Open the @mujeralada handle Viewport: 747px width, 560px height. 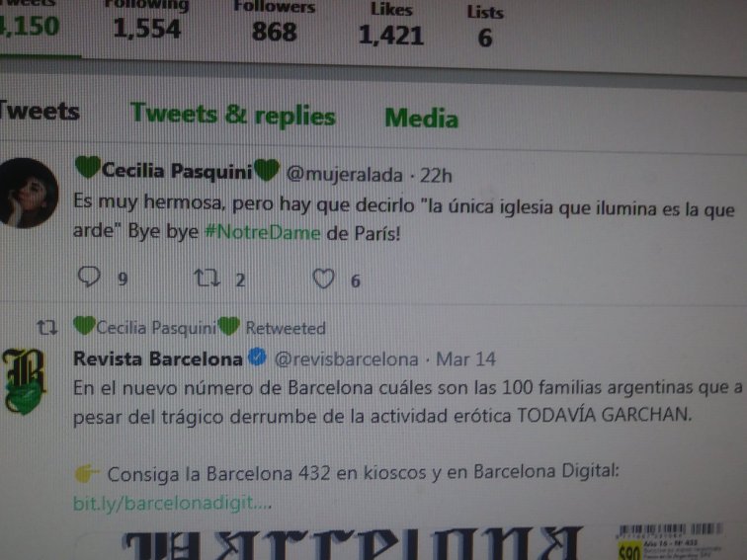[344, 175]
